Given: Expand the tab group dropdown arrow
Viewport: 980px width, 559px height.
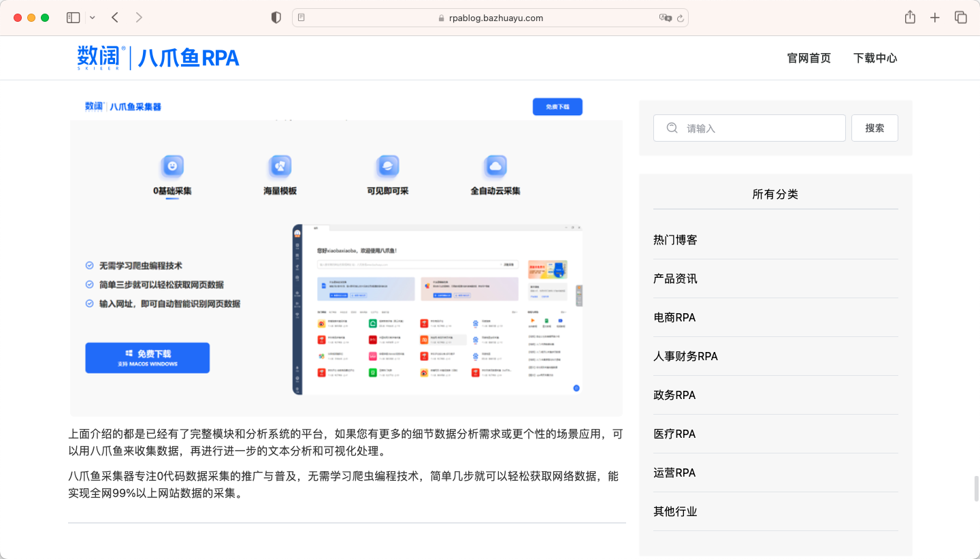Looking at the screenshot, I should 93,18.
